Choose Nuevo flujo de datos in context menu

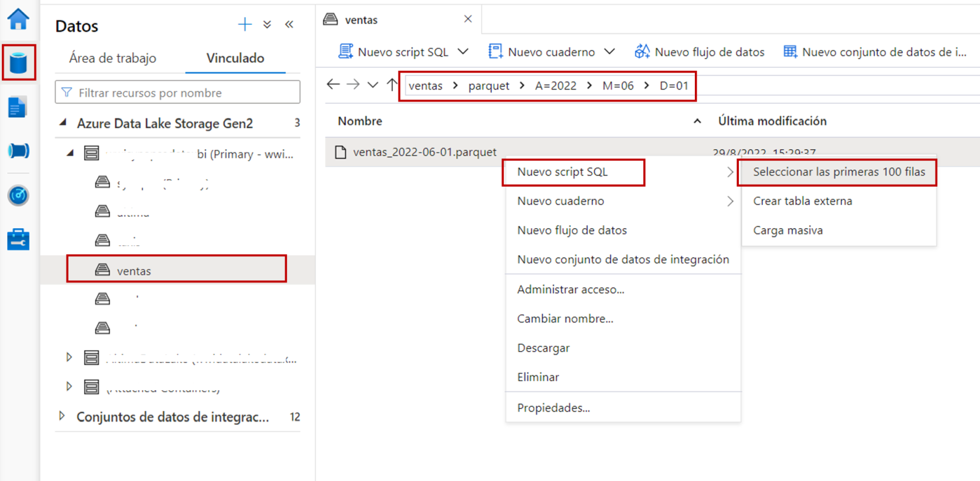point(623,231)
